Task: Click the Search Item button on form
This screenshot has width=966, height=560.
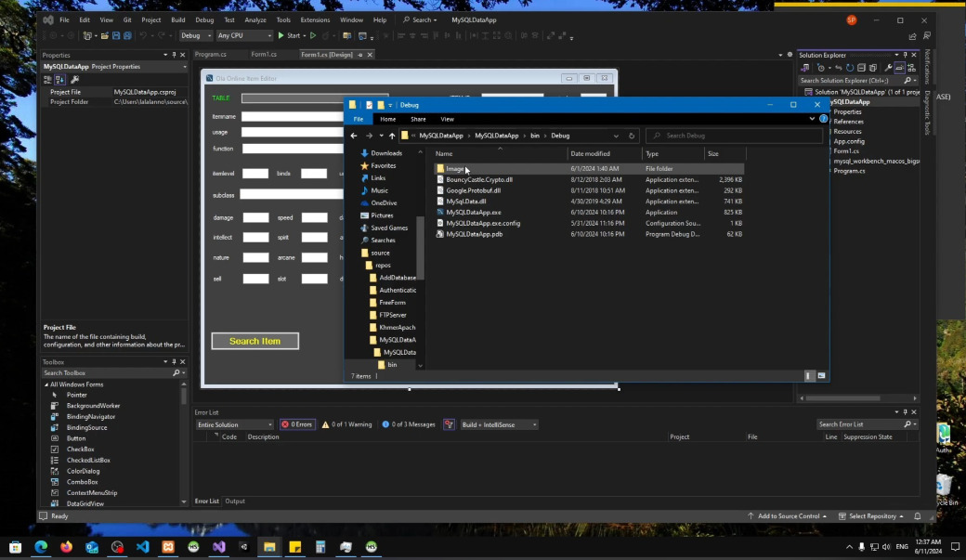Action: coord(255,341)
